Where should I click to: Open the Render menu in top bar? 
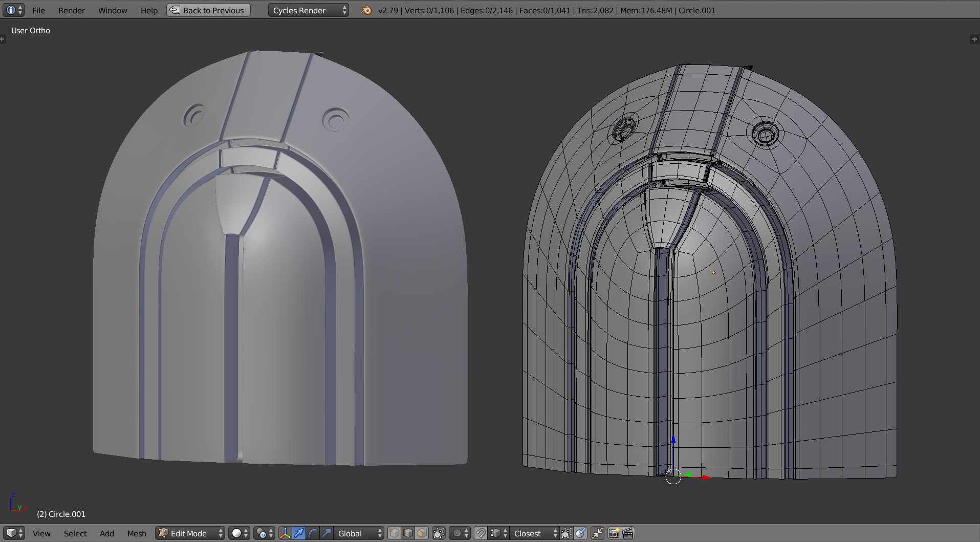[71, 10]
